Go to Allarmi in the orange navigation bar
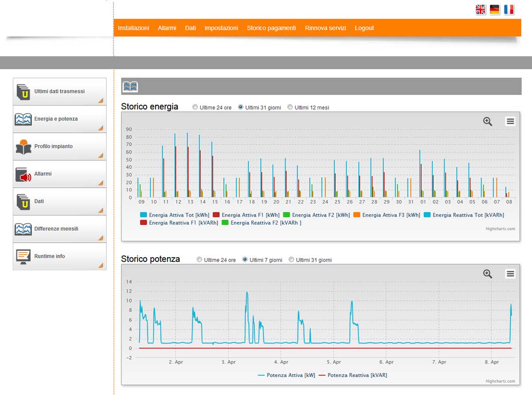The height and width of the screenshot is (395, 532). [167, 28]
